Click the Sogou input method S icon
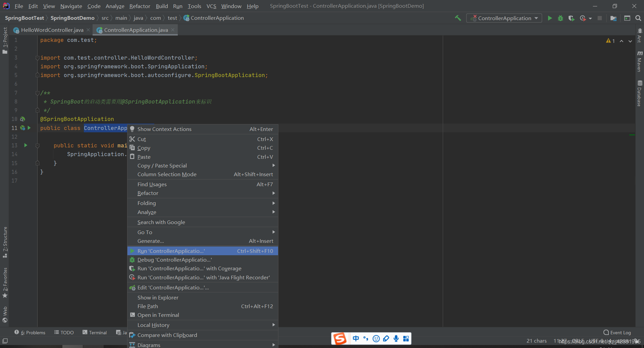The width and height of the screenshot is (644, 348). [x=339, y=339]
